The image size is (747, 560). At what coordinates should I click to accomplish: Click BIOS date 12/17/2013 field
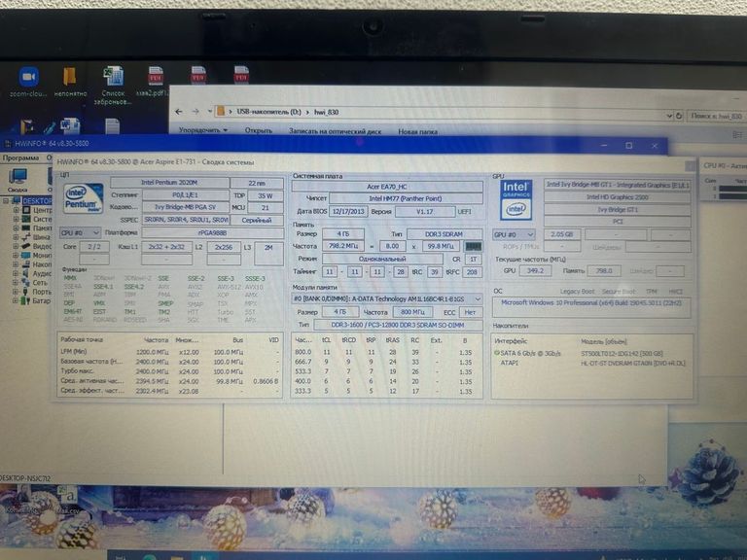coord(348,211)
